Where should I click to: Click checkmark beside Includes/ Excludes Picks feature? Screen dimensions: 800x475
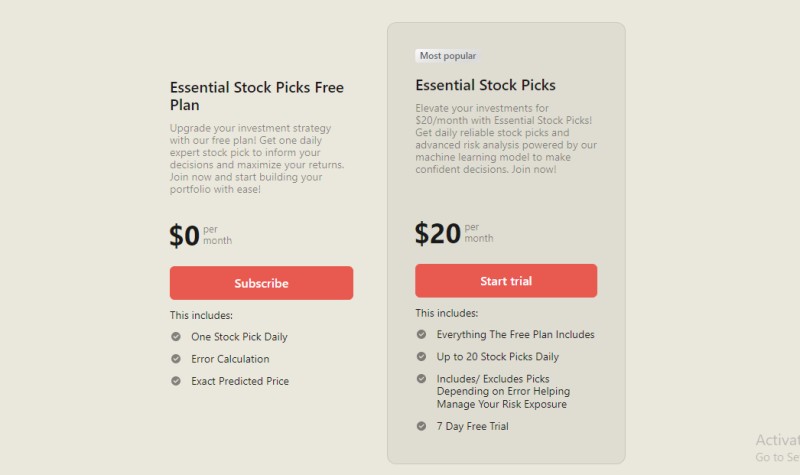(421, 379)
